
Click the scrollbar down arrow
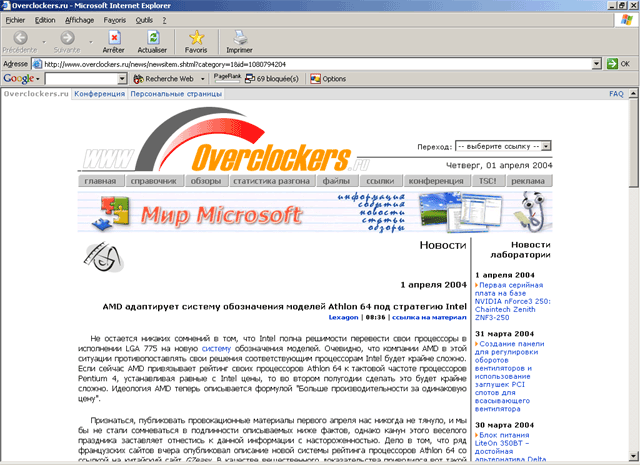[x=633, y=456]
